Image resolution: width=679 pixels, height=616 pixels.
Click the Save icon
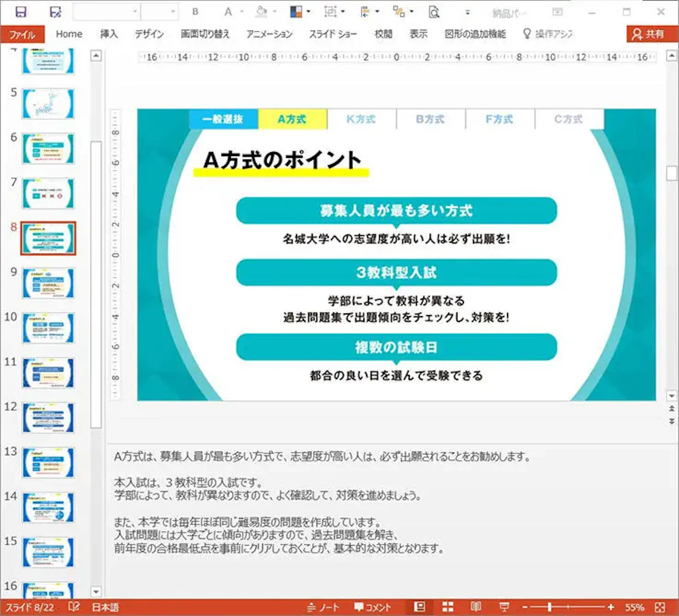(21, 11)
